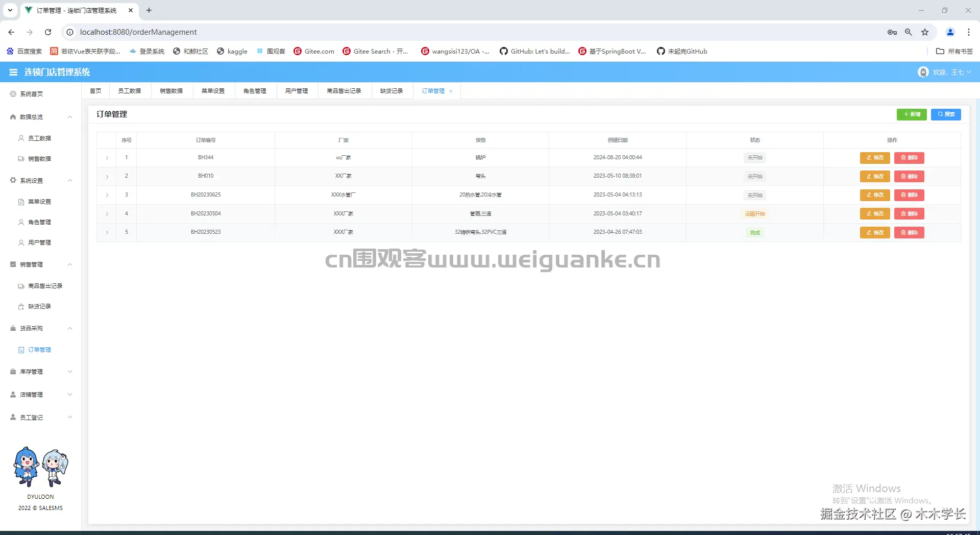
Task: Expand the 店铺管理 sidebar group
Action: point(41,395)
